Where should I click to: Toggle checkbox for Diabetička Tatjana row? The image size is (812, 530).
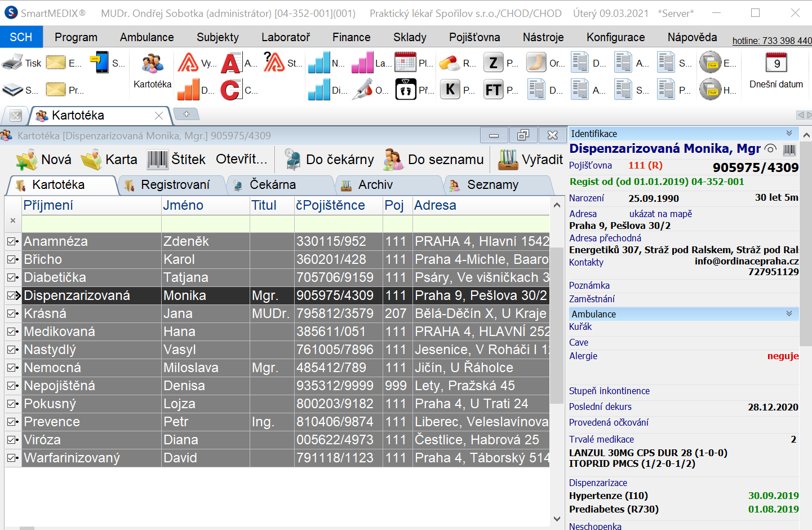pos(11,277)
